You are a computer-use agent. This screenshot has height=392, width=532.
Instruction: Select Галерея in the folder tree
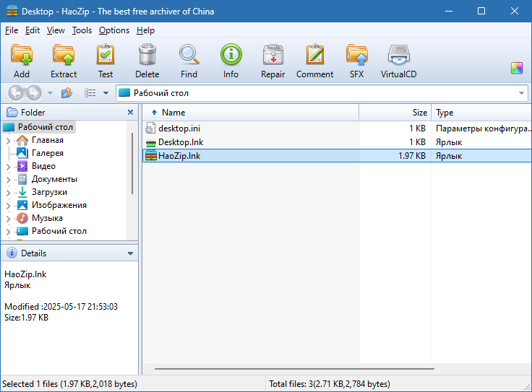pos(48,153)
